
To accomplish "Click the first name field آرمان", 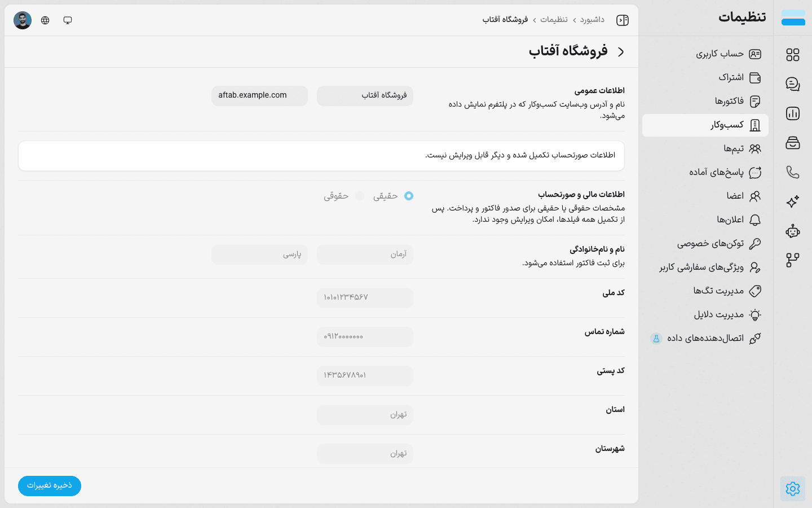I will [x=365, y=255].
